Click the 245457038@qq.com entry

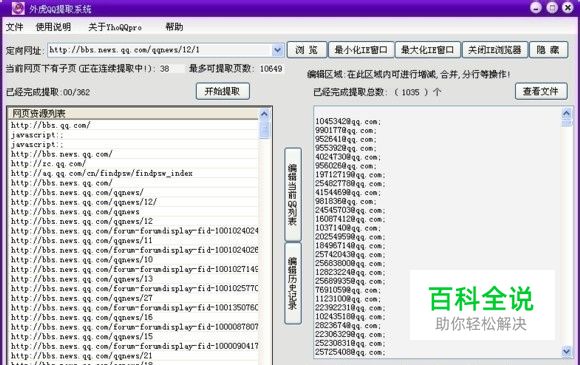[350, 210]
